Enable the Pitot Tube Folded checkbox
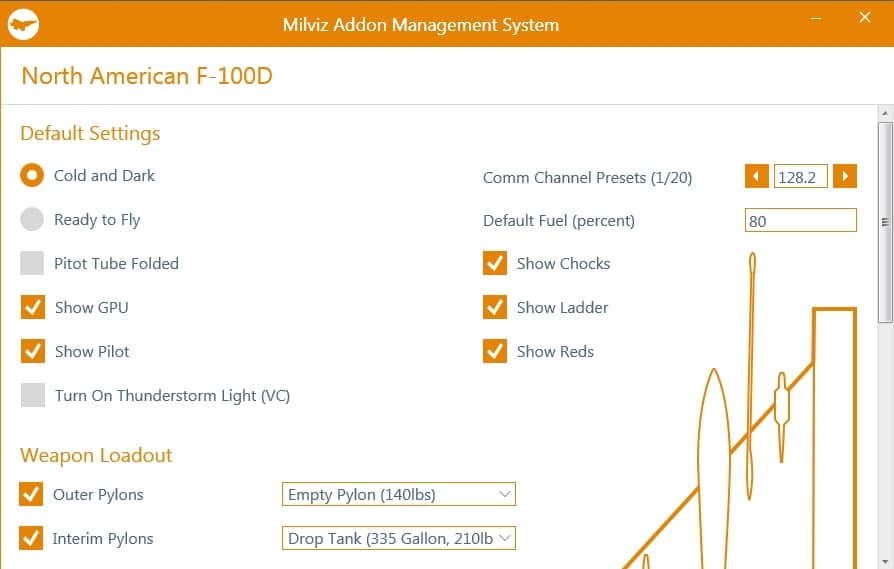This screenshot has width=894, height=569. [x=33, y=263]
